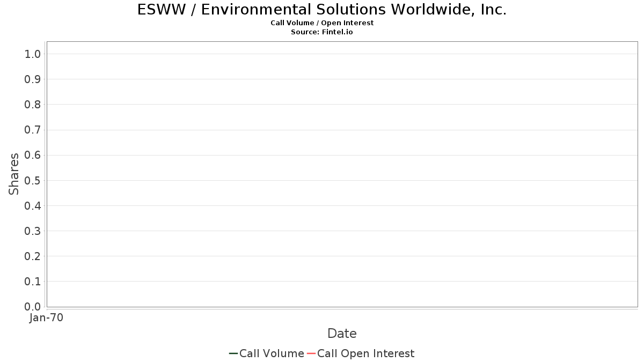The image size is (644, 362).
Task: Click the Jan-70 x-axis tick label
Action: click(47, 318)
